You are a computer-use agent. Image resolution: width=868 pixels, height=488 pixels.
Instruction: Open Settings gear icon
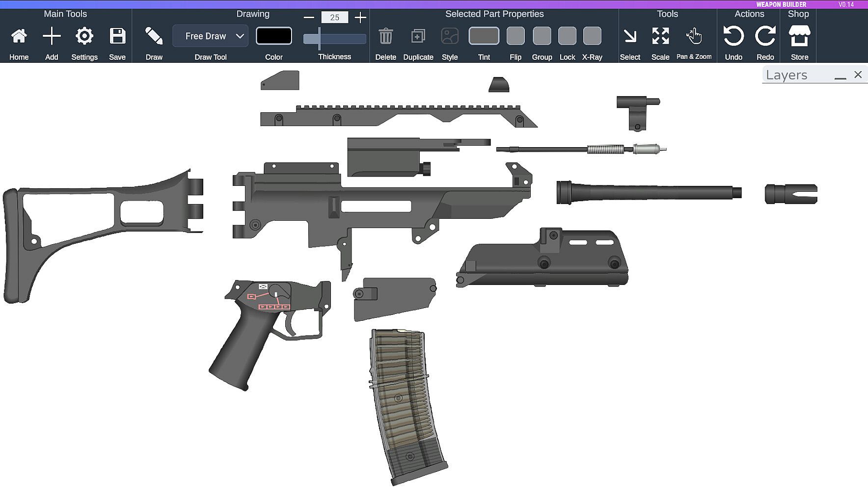point(84,36)
